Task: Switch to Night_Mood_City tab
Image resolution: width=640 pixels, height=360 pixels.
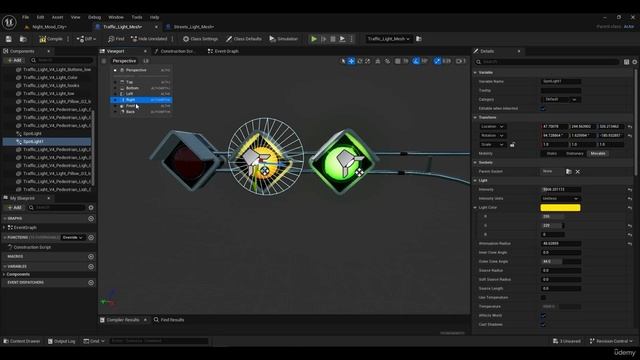Action: [49, 27]
